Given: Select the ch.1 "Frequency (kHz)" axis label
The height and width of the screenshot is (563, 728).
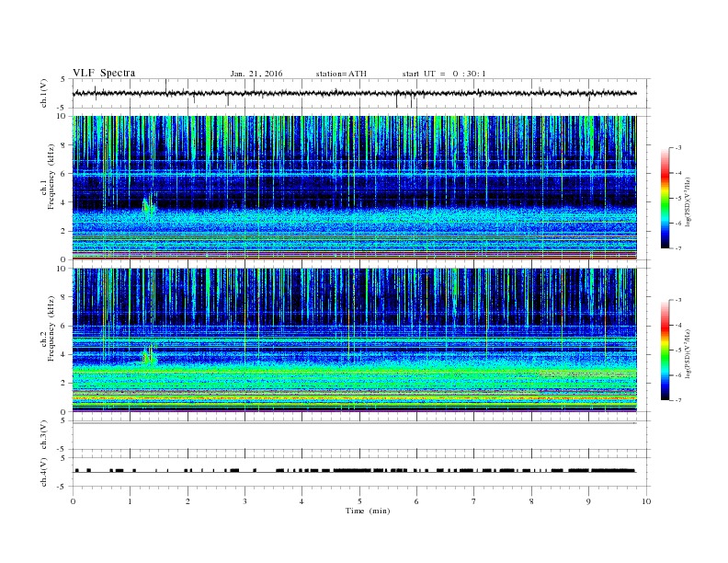Looking at the screenshot, I should click(x=51, y=177).
